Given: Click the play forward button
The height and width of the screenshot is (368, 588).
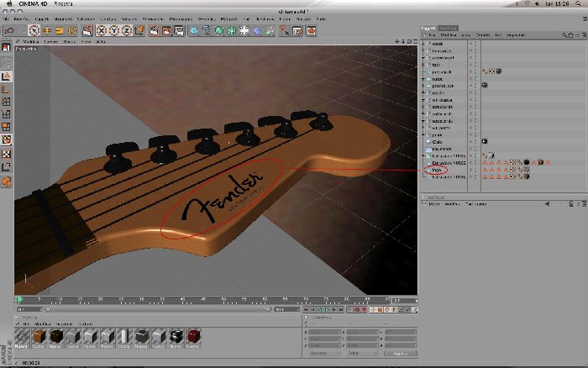Looking at the screenshot, I should coord(327,309).
